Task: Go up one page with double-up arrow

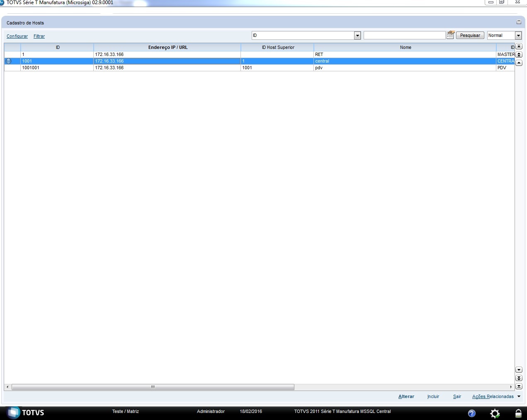Action: click(519, 55)
